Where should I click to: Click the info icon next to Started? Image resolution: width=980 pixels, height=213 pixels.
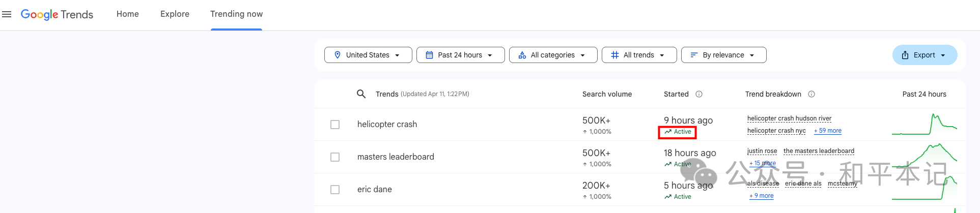pyautogui.click(x=699, y=94)
